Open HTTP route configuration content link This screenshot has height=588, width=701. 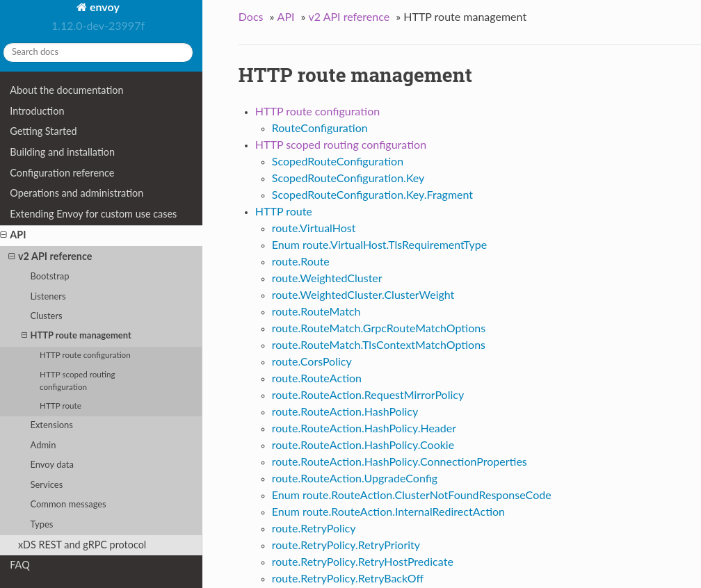[x=317, y=112]
